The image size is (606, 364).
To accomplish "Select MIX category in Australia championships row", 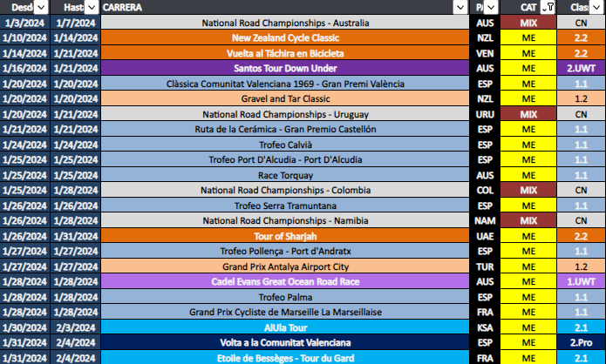I will click(x=528, y=23).
